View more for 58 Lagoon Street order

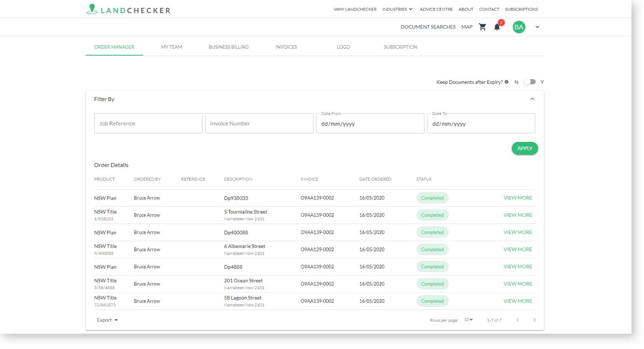pyautogui.click(x=517, y=301)
